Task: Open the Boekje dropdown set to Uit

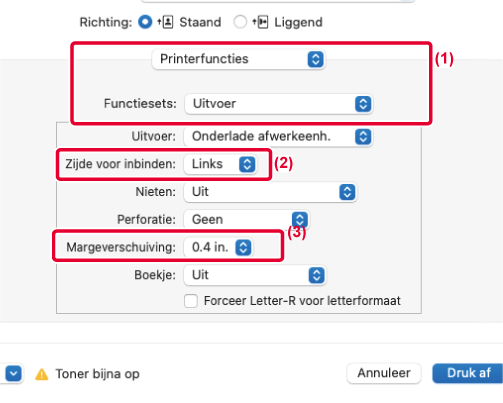Action: coord(255,275)
